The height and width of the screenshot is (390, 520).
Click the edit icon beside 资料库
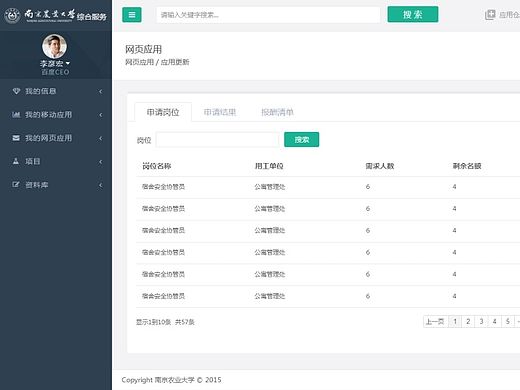(16, 185)
